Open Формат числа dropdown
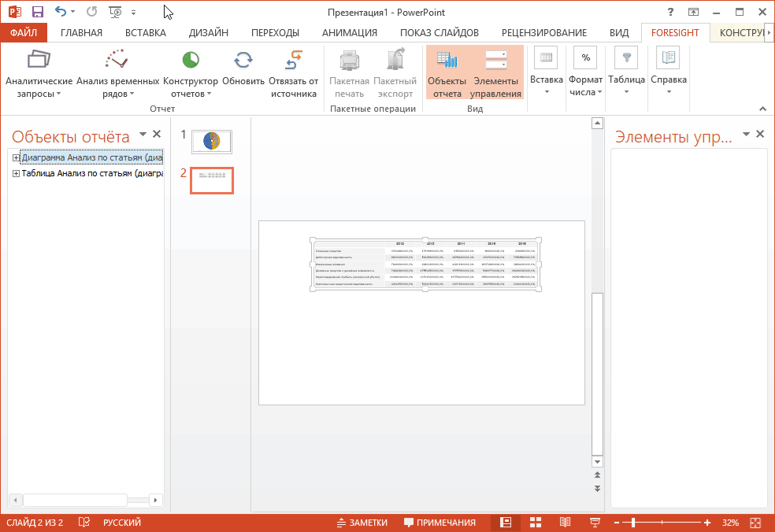 585,72
